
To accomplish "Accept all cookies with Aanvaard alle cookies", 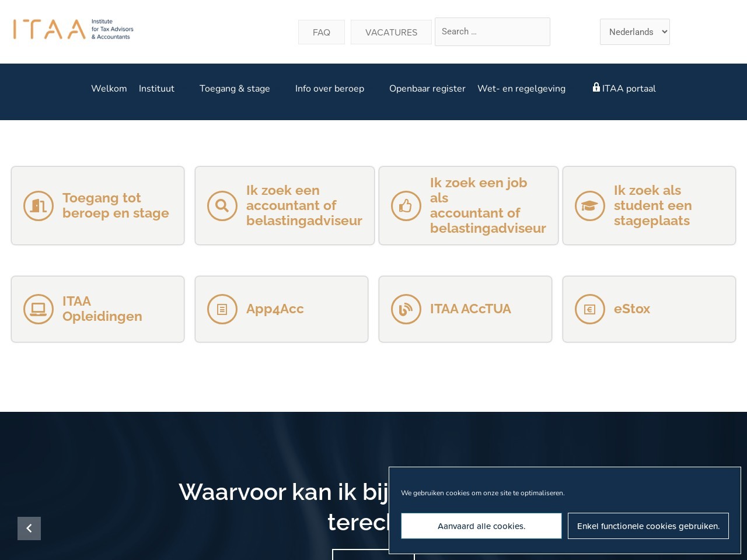I will tap(481, 526).
